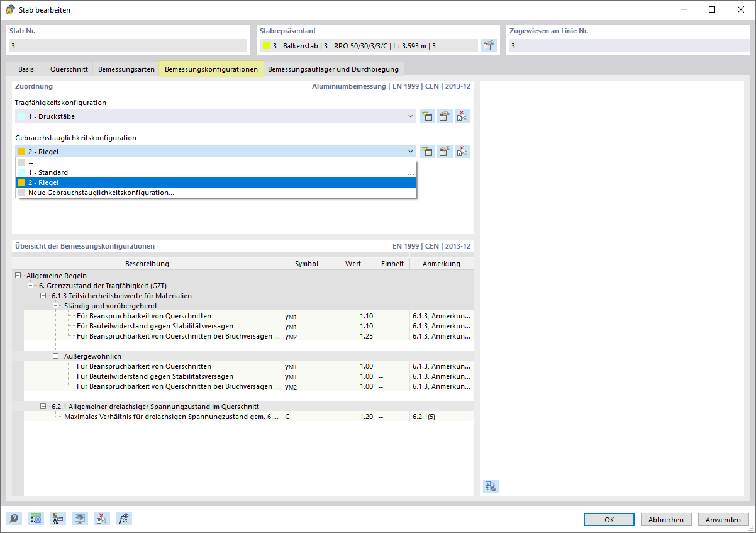
Task: Remove the Gebrauchstauglichkeitskonfiguration assignment
Action: tap(462, 151)
